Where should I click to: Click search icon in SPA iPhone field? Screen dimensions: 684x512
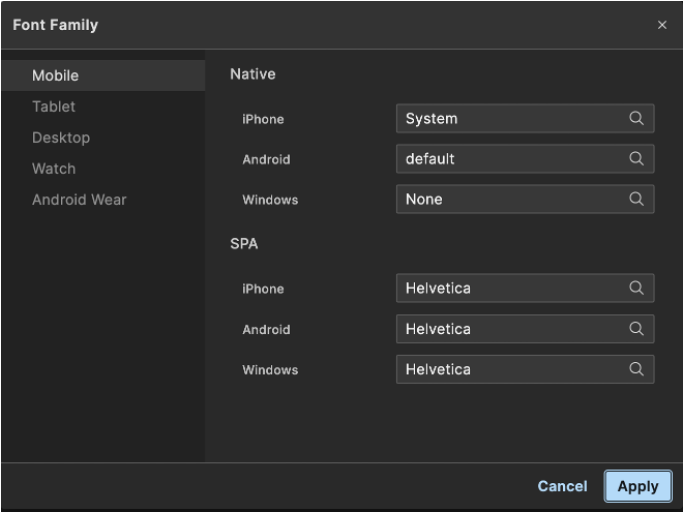(636, 288)
